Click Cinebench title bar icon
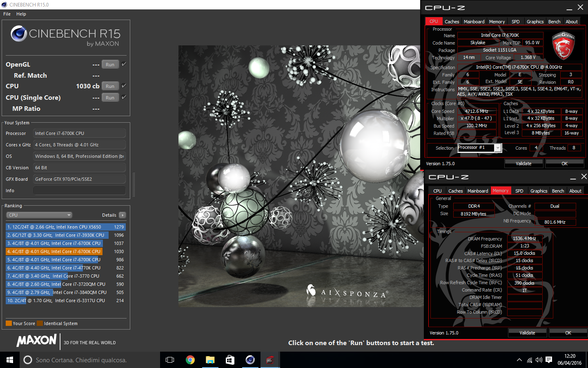 4,4
